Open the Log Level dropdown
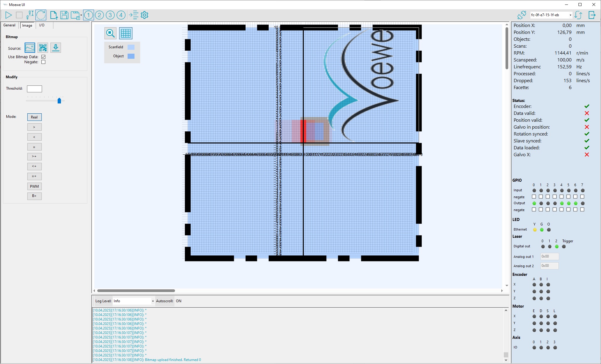Image resolution: width=601 pixels, height=364 pixels. 134,301
